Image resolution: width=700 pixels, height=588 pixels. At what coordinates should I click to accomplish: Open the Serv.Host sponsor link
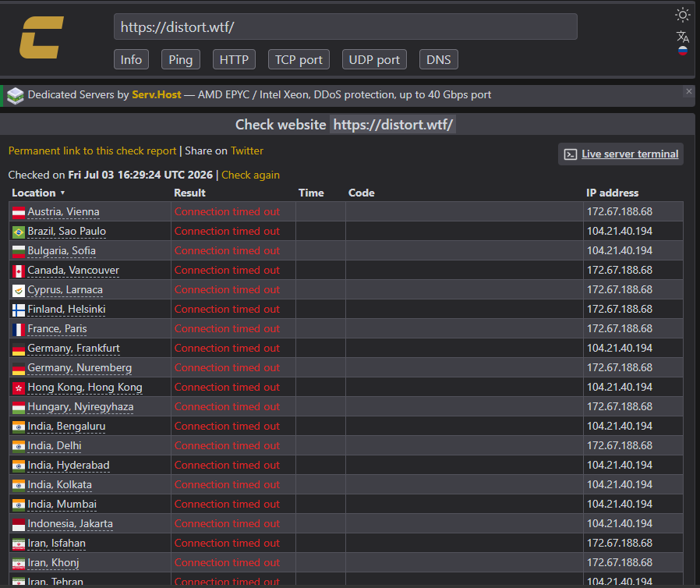tap(156, 94)
